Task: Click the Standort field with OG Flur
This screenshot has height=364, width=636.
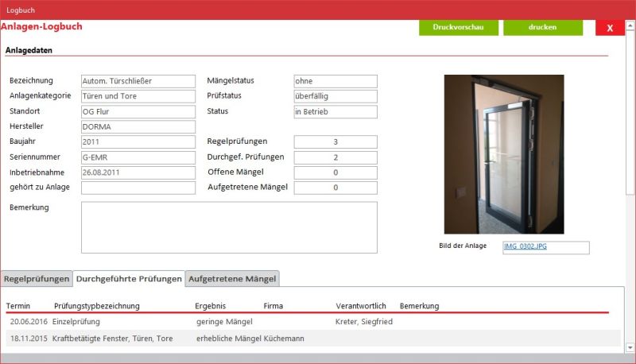Action: pyautogui.click(x=138, y=111)
